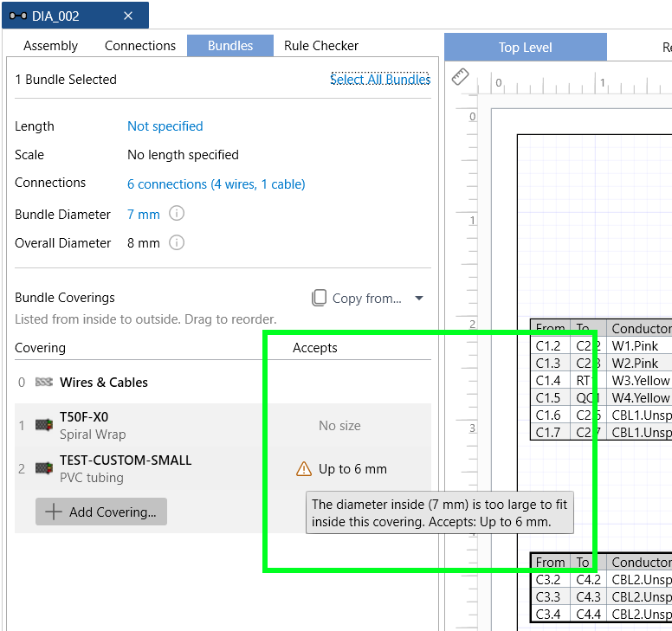Screen dimensions: 672x631
Task: Click the ruler icon on the canvas
Action: (x=461, y=77)
